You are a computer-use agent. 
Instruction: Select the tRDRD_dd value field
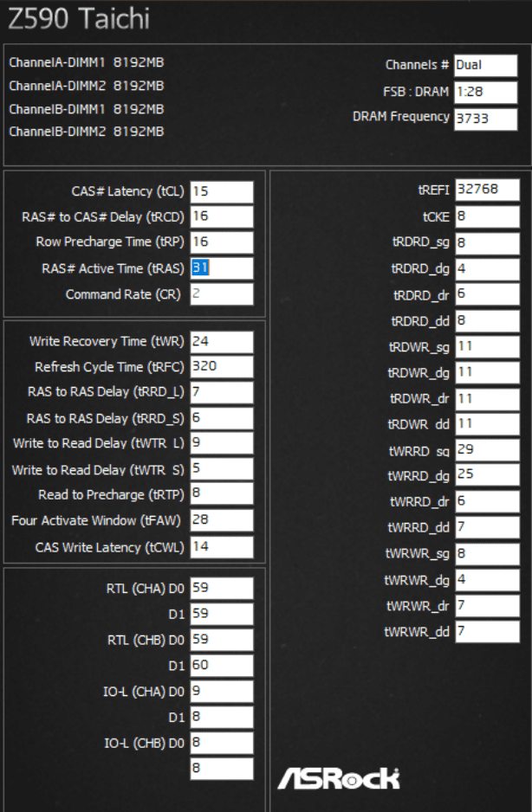pos(488,321)
